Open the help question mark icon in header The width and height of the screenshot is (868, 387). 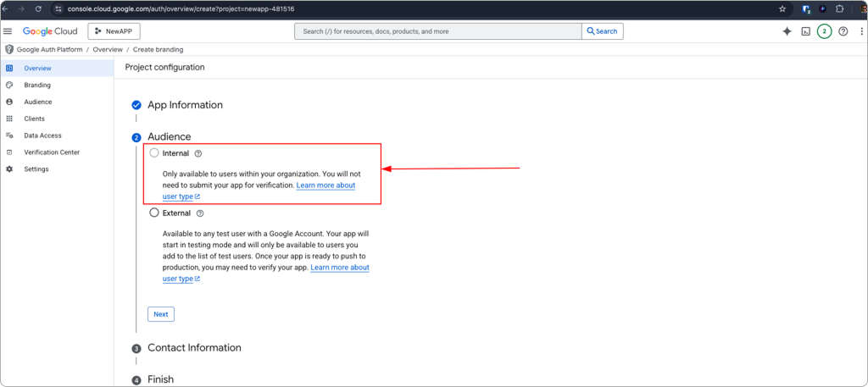[x=843, y=31]
